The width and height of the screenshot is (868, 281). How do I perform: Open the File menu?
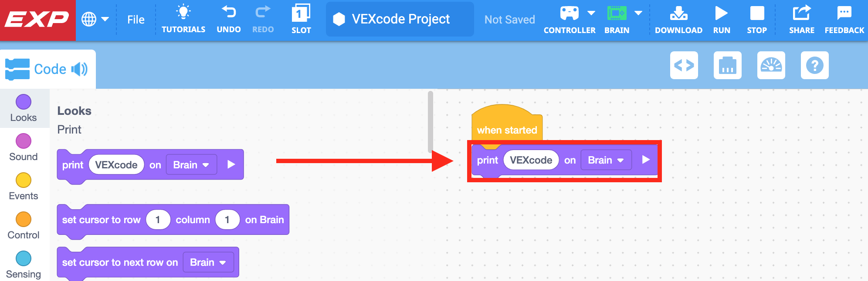point(136,19)
